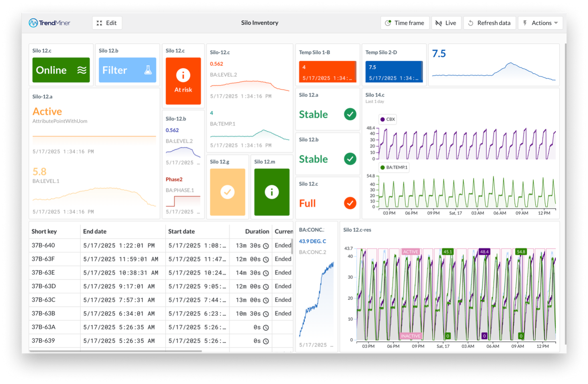The height and width of the screenshot is (384, 588).
Task: Click the flask icon on Filter tile
Action: click(148, 70)
